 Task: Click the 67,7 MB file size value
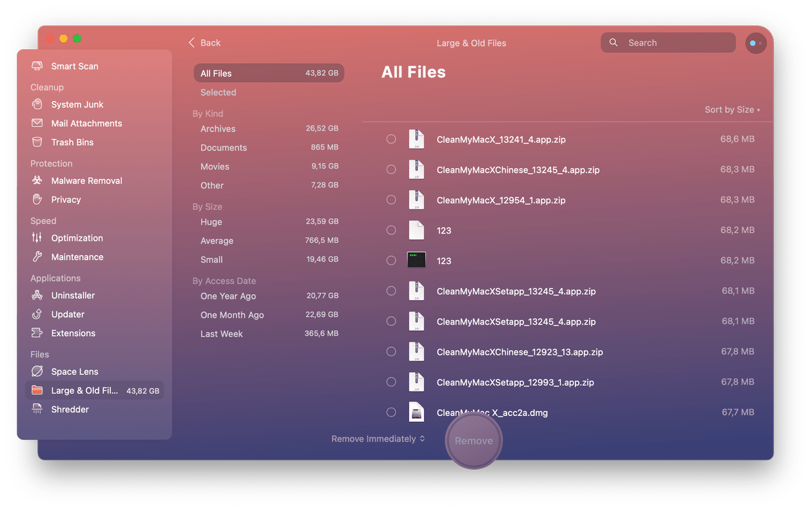[738, 412]
